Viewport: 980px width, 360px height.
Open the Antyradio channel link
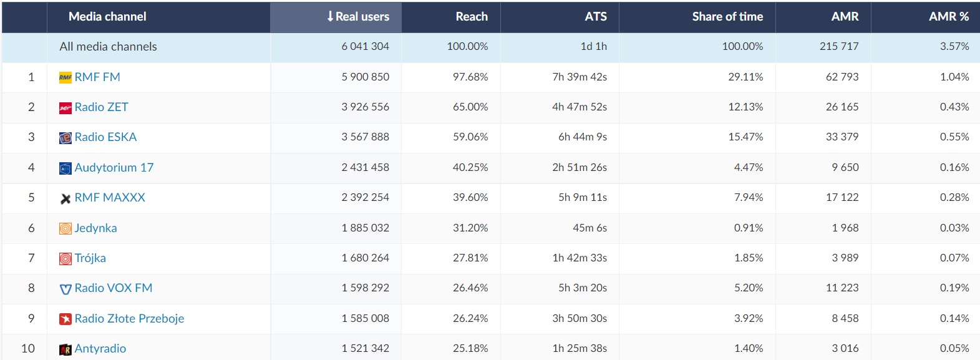pyautogui.click(x=100, y=349)
